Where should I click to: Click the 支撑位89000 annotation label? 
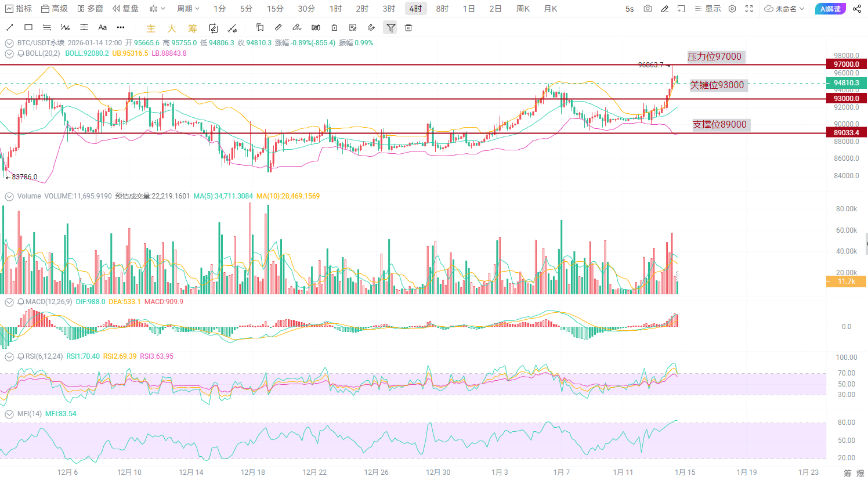pyautogui.click(x=720, y=125)
